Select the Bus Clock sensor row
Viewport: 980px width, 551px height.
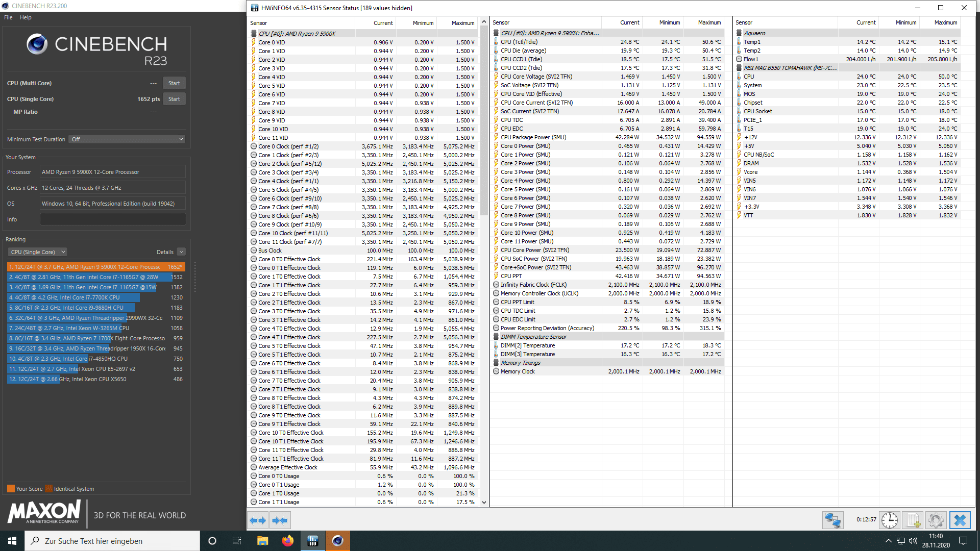click(363, 251)
